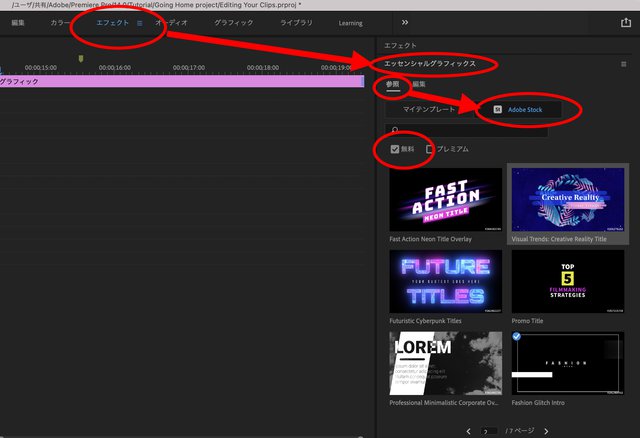Image resolution: width=640 pixels, height=438 pixels.
Task: Show more workspaces with double chevron
Action: click(x=404, y=22)
